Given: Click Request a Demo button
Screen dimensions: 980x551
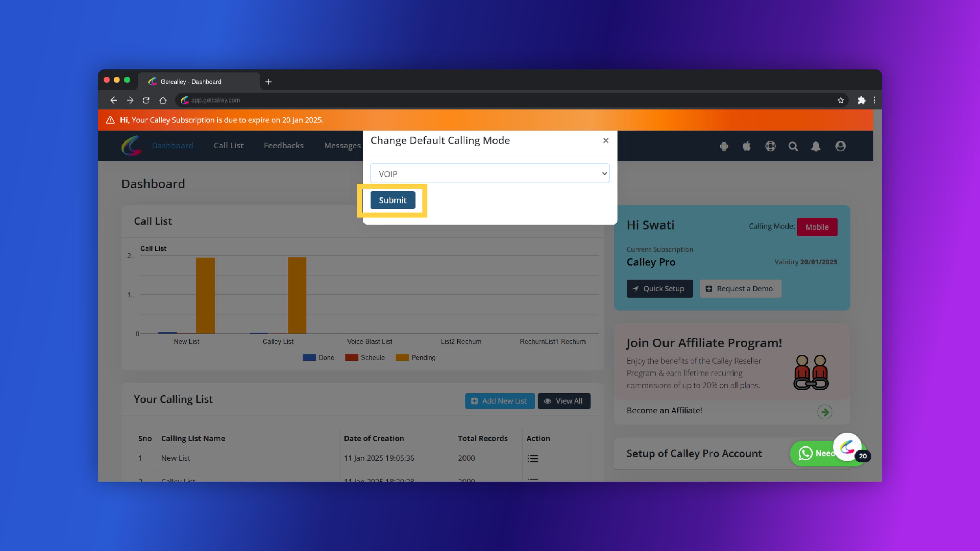Looking at the screenshot, I should point(740,289).
